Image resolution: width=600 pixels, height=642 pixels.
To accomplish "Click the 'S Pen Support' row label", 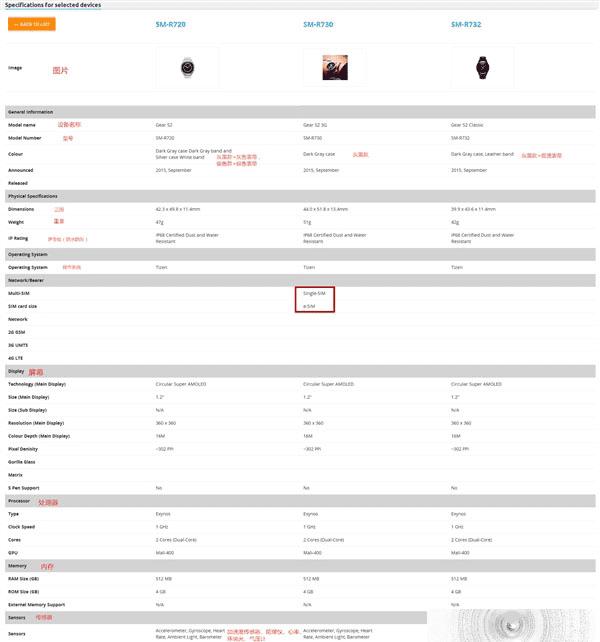I will [24, 488].
